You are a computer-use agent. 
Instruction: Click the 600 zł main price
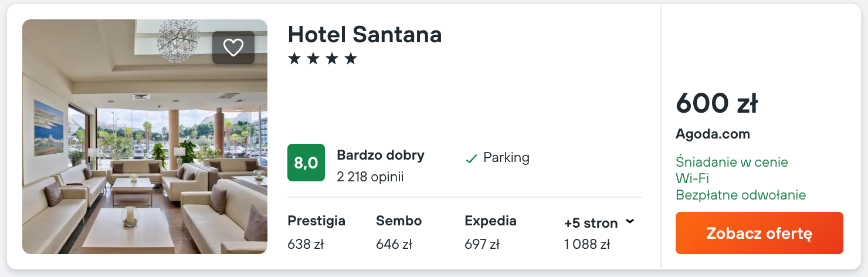(717, 104)
